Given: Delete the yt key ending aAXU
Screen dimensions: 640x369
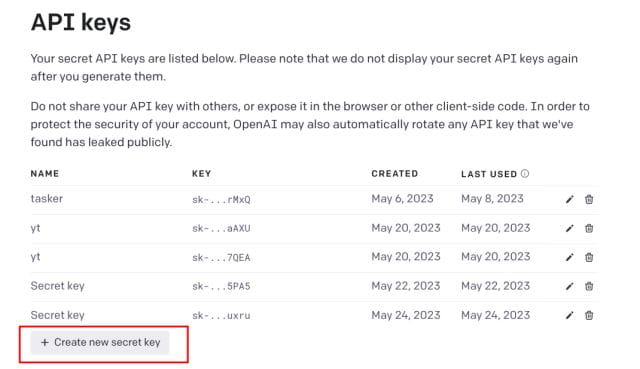Looking at the screenshot, I should (x=589, y=228).
